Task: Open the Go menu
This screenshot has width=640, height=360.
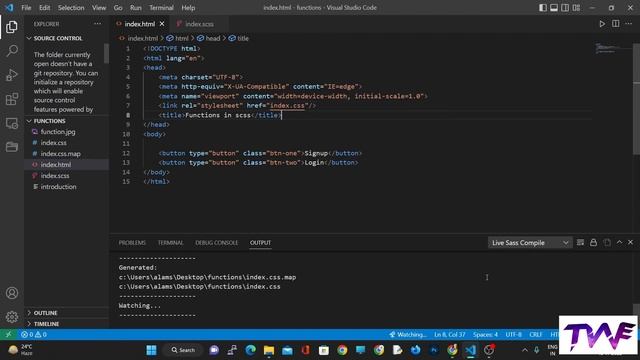Action: tap(118, 7)
